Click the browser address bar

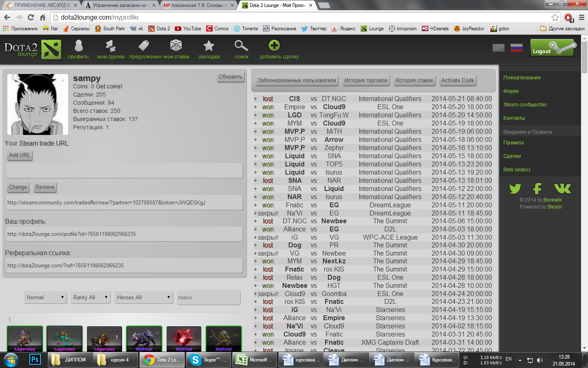302,17
